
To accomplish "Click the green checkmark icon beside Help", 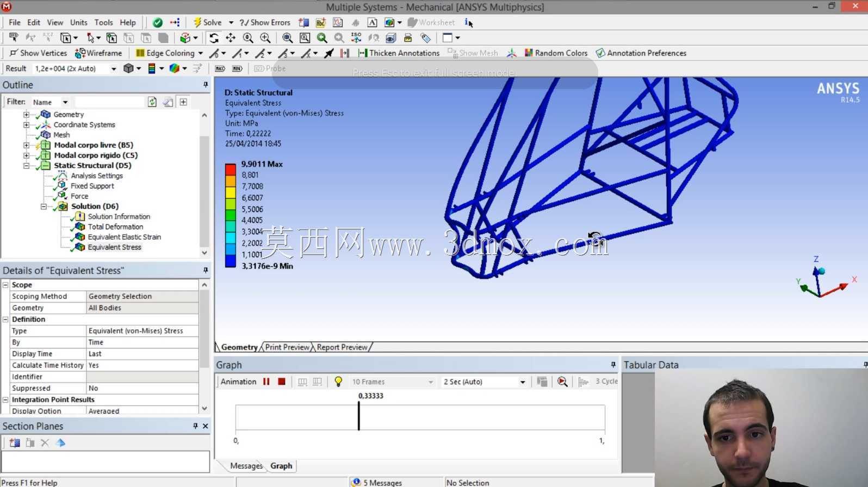I will pos(158,22).
